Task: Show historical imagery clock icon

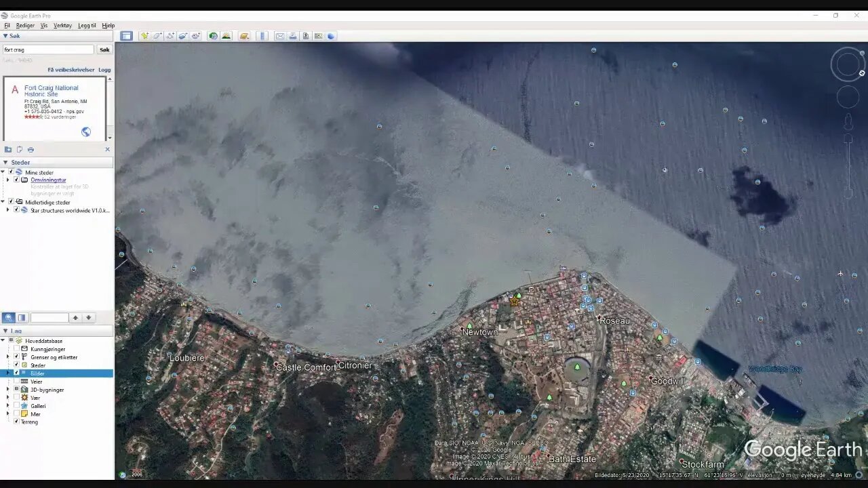Action: tap(213, 36)
